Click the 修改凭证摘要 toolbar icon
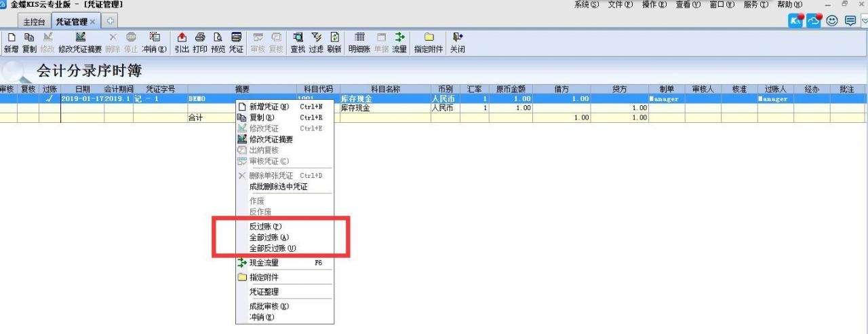 click(80, 36)
